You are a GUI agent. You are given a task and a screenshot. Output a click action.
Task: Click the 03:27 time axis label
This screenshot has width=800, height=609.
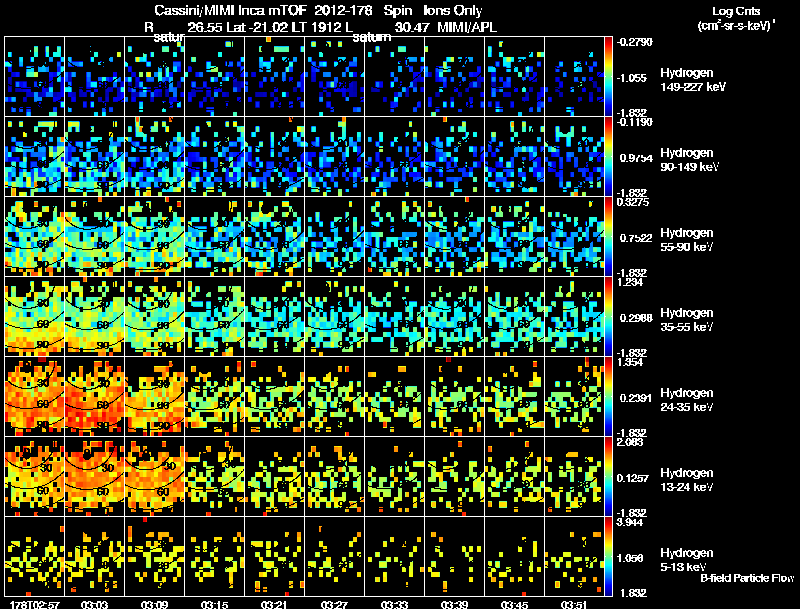(334, 605)
